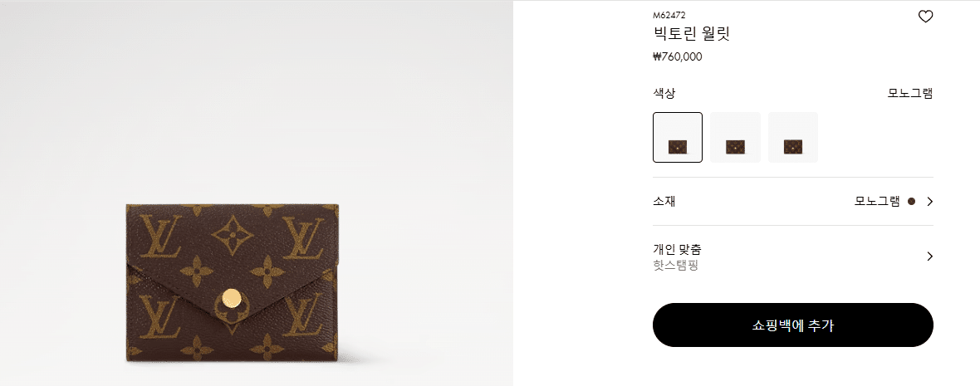Click the product code M62472
This screenshot has height=386, width=980.
pos(669,15)
